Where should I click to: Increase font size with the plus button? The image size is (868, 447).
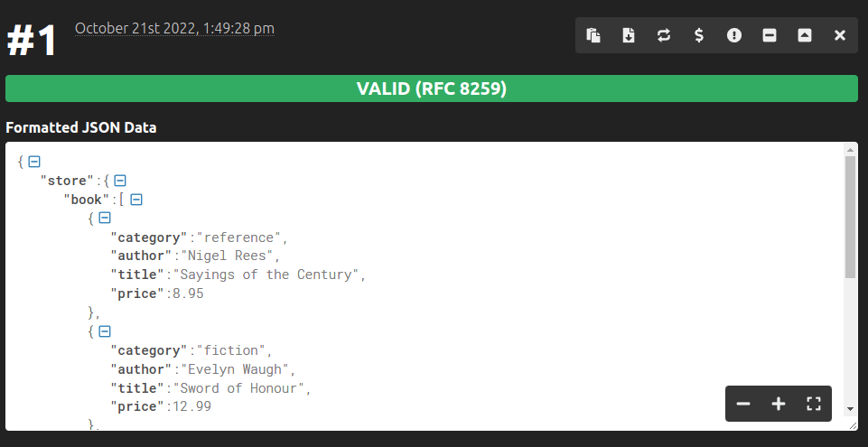click(x=779, y=404)
